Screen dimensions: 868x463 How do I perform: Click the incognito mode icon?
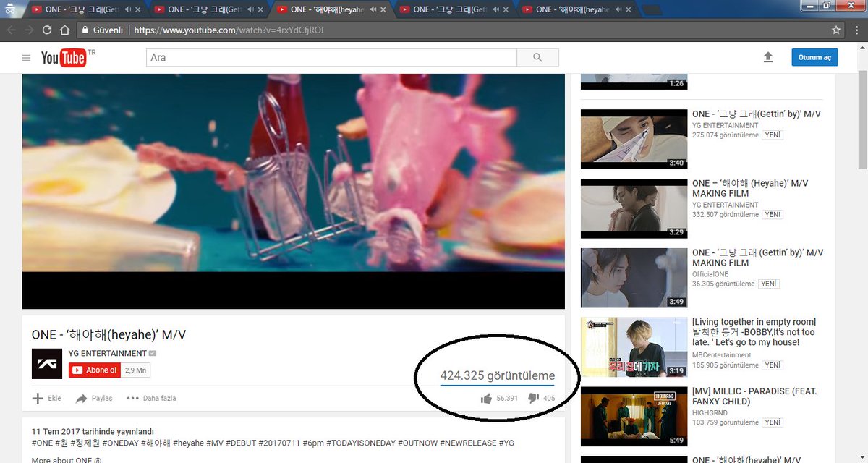(10, 10)
